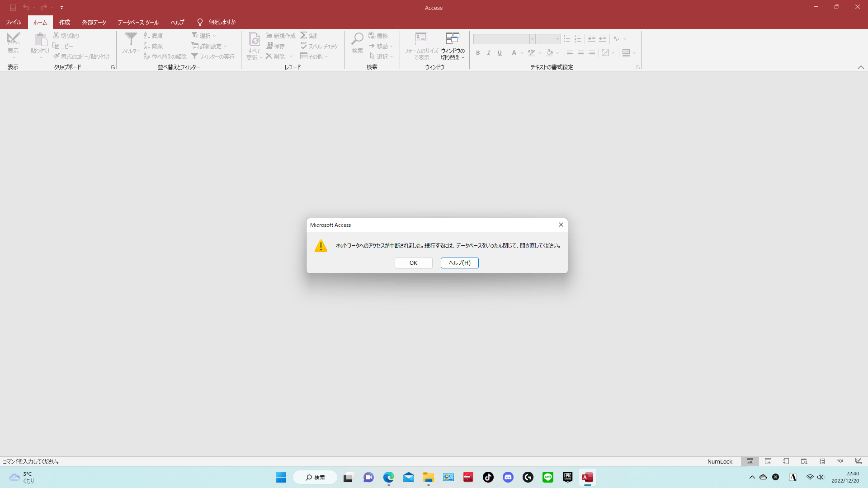Open the 選択 dropdown in 検索 group
This screenshot has width=868, height=488.
pos(381,56)
